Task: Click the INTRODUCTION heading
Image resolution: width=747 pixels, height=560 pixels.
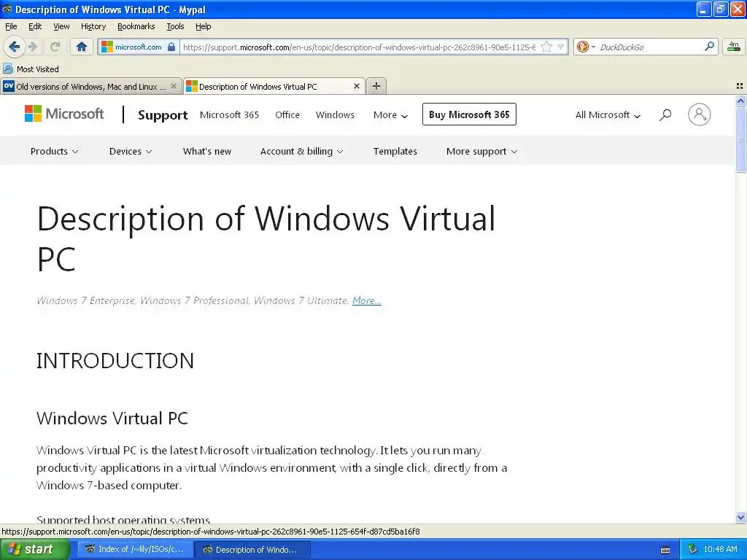Action: [115, 361]
